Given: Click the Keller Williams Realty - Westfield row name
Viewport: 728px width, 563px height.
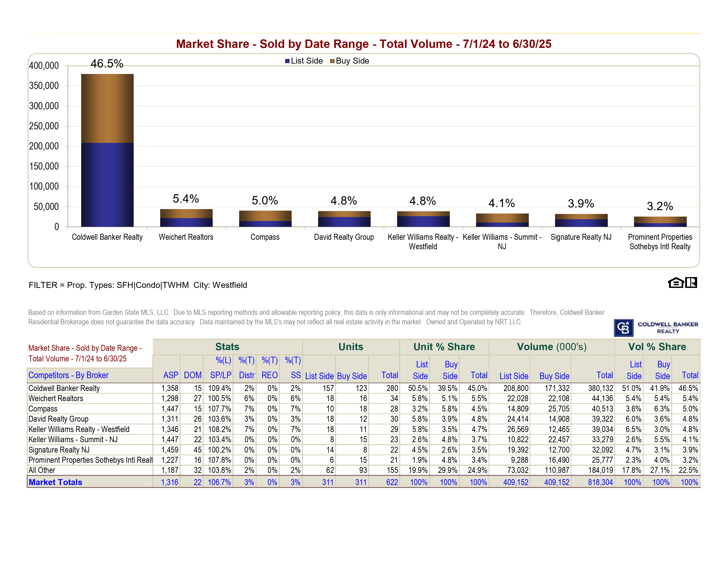Looking at the screenshot, I should pyautogui.click(x=79, y=429).
